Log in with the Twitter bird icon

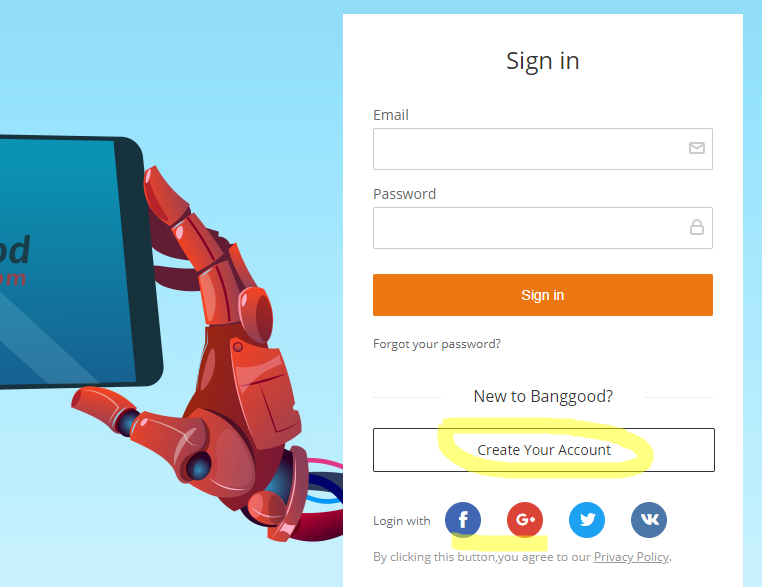click(x=587, y=519)
